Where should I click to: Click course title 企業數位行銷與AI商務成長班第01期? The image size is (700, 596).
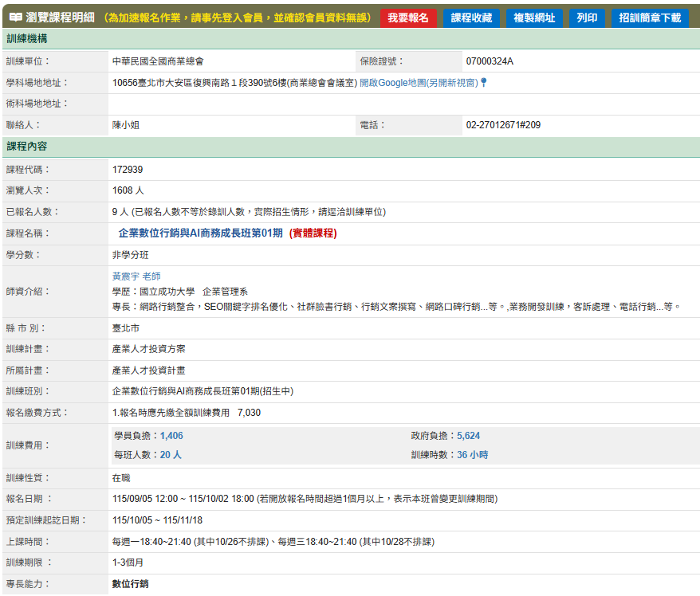coord(200,233)
